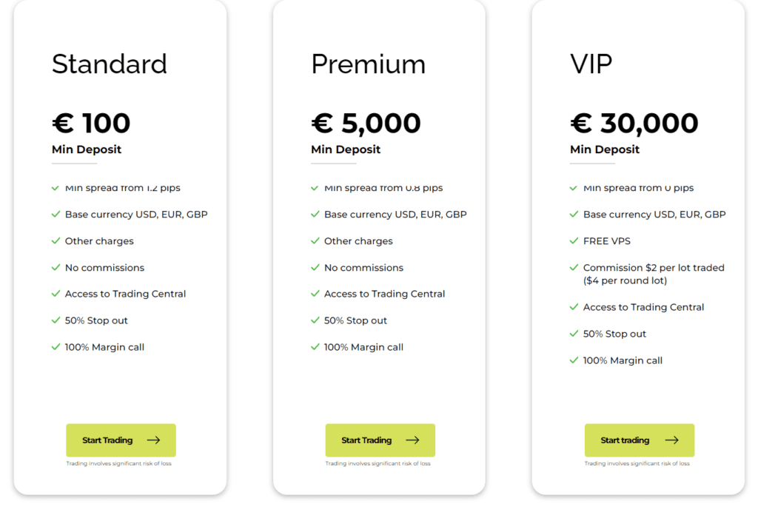Select the Premium plan heading
Screen dimensions: 758x532
(369, 64)
